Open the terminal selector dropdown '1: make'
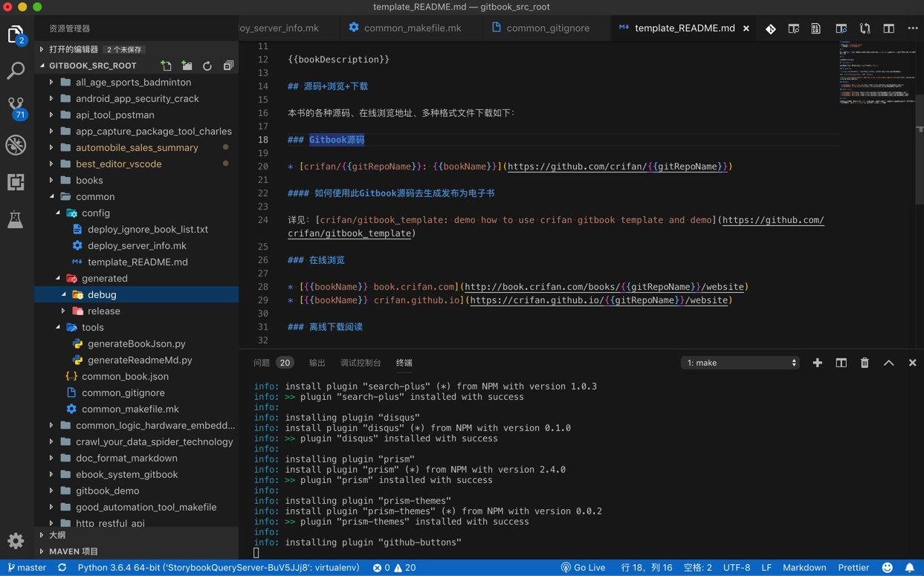 [740, 363]
